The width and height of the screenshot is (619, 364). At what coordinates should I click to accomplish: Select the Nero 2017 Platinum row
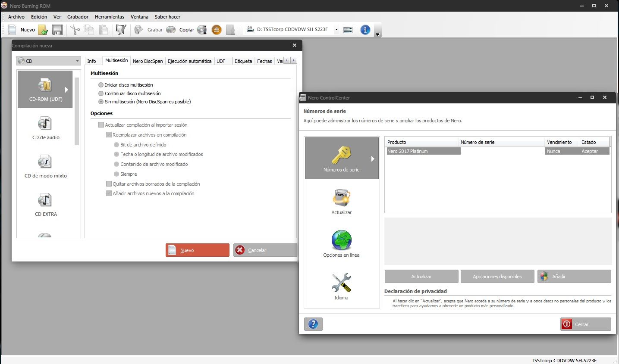(x=498, y=151)
